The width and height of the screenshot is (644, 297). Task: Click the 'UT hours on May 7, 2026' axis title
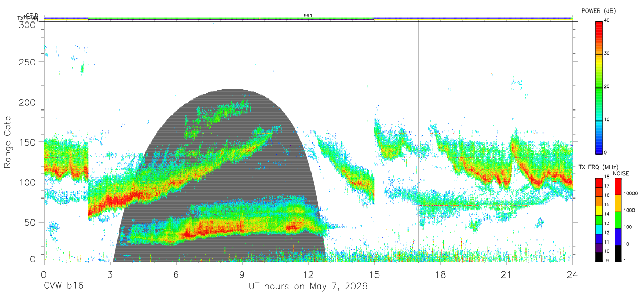(308, 287)
